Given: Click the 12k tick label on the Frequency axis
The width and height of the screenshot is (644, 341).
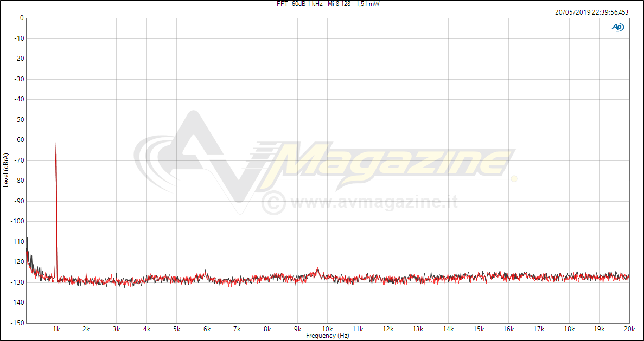Looking at the screenshot, I should [388, 329].
